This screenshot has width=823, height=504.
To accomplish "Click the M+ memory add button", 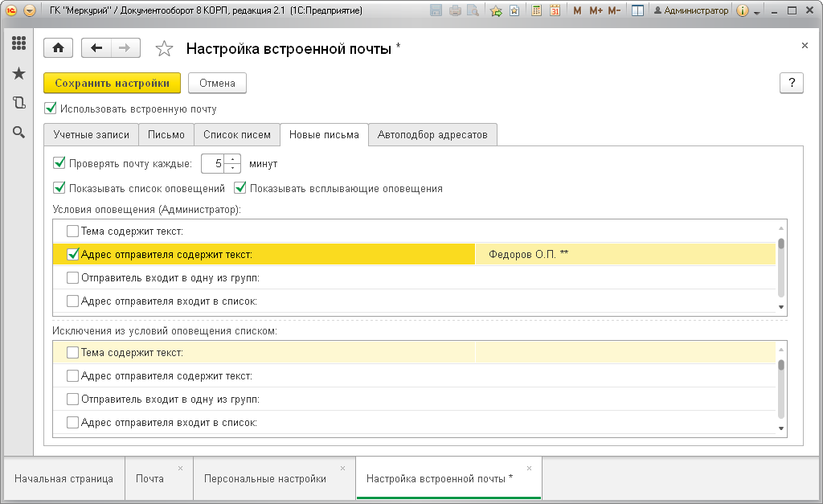I will point(596,10).
